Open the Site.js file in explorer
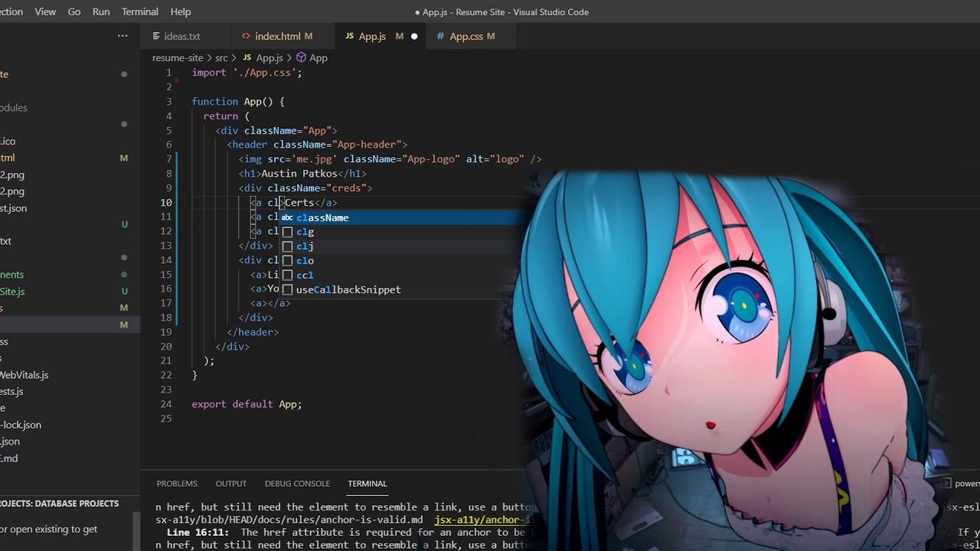The height and width of the screenshot is (551, 980). pyautogui.click(x=12, y=292)
